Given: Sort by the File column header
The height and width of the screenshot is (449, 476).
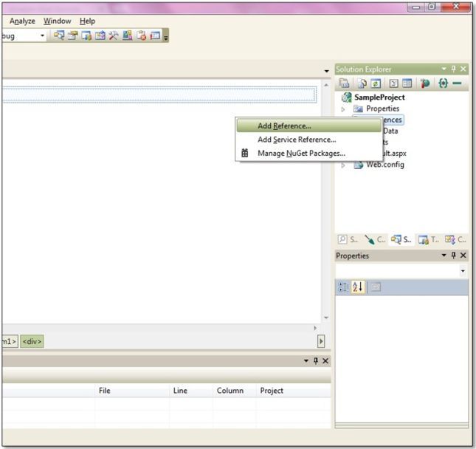Looking at the screenshot, I should [x=132, y=391].
